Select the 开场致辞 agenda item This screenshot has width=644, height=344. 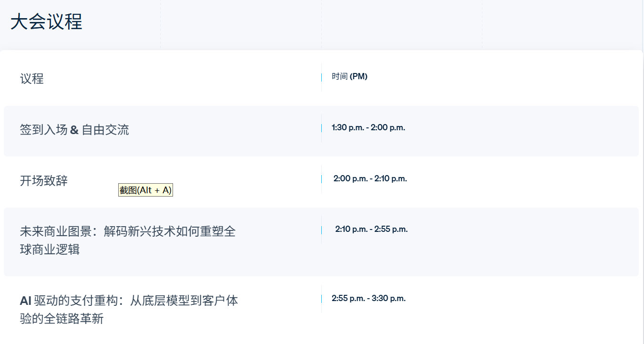click(44, 181)
